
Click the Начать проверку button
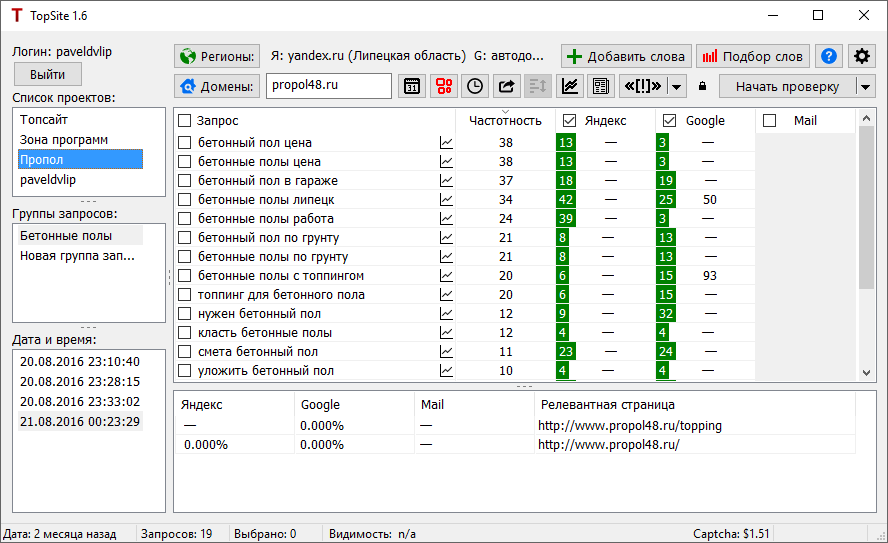[787, 87]
